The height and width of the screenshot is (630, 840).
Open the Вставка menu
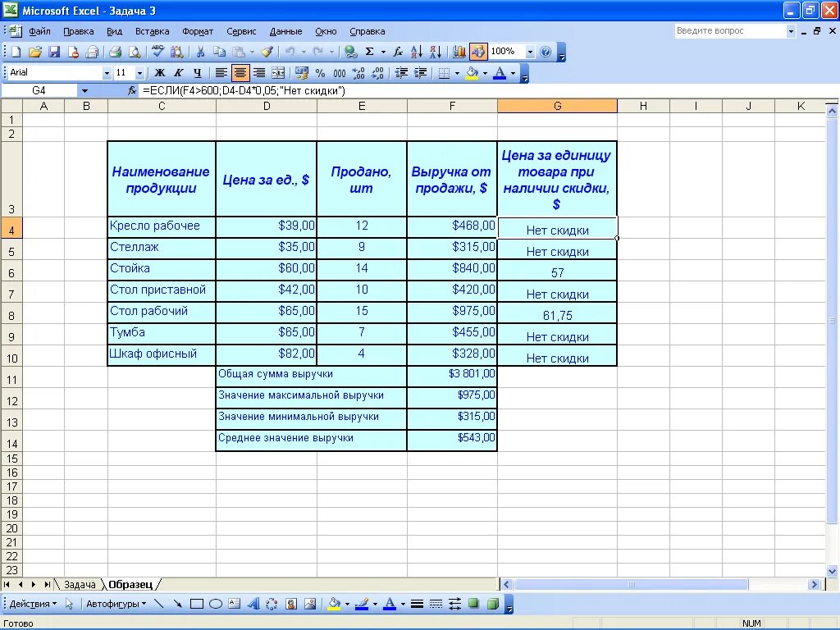click(152, 32)
